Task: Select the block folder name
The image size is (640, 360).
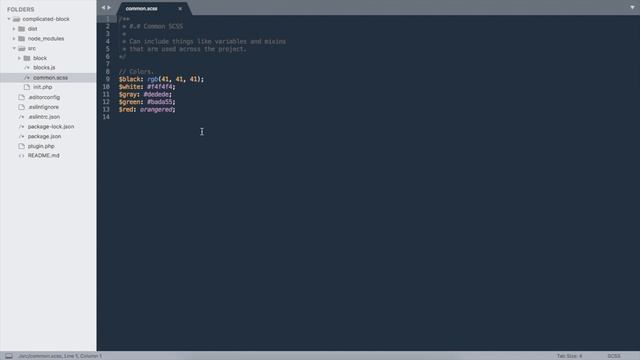Action: (40, 58)
